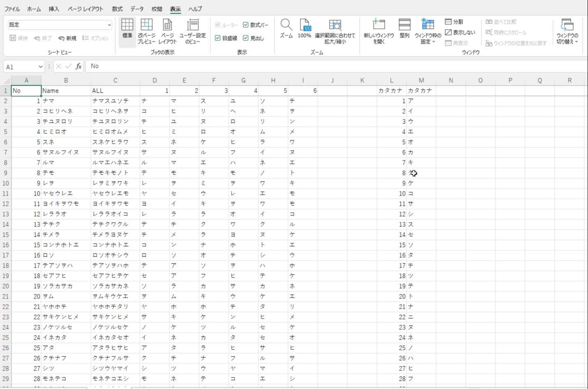This screenshot has height=389, width=588.
Task: Select cell B7 containing サヌルフイヌ
Action: [66, 152]
